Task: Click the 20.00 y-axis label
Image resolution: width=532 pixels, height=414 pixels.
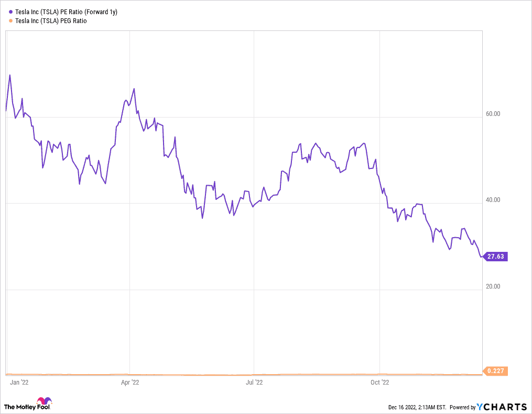Action: (493, 286)
